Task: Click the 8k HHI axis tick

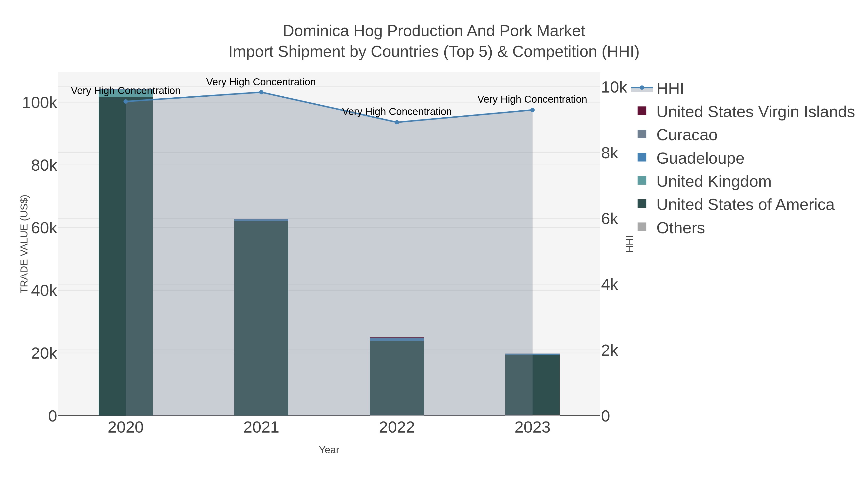Action: click(x=610, y=153)
